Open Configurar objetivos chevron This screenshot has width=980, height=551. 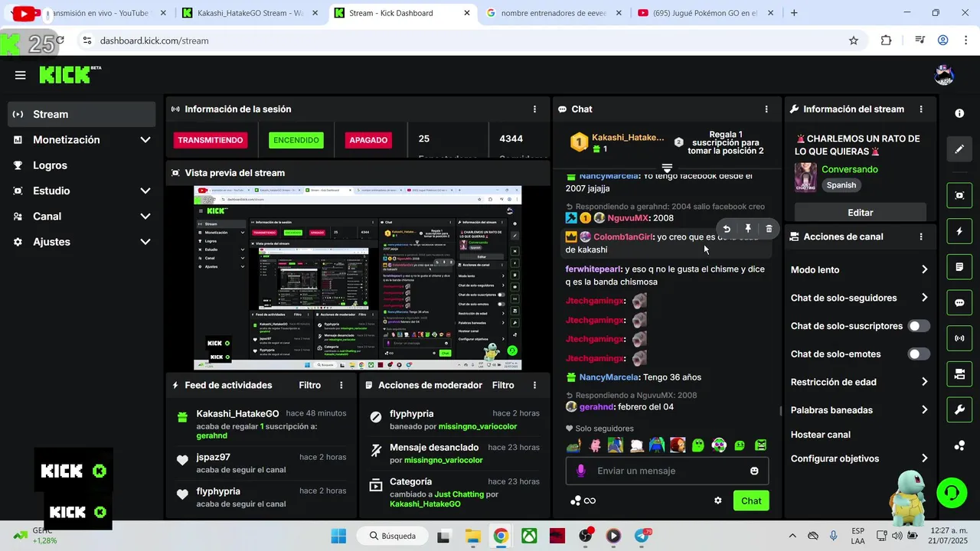point(924,458)
